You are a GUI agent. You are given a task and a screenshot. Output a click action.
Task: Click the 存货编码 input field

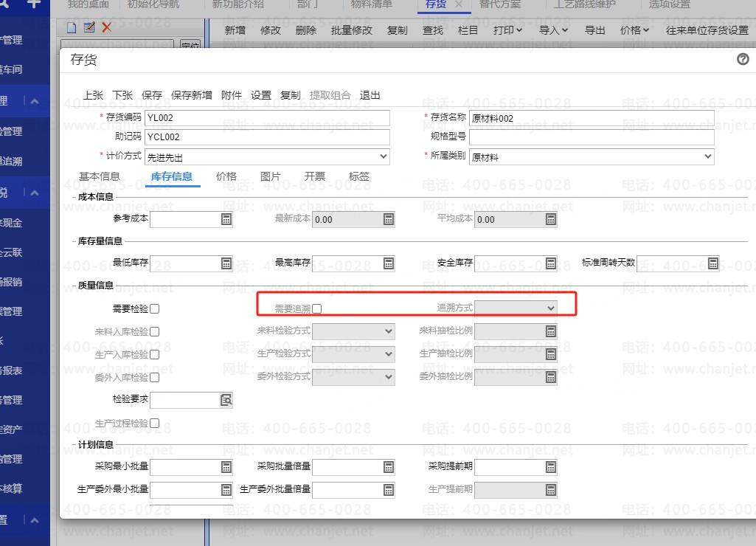click(267, 118)
